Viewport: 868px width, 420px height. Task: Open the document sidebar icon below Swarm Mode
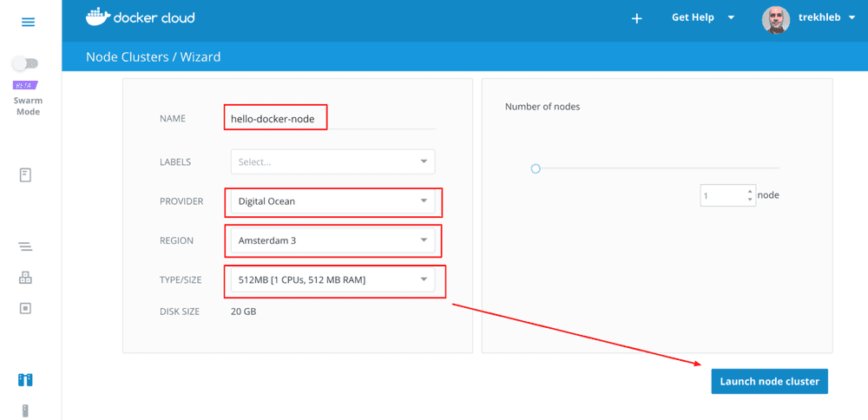(25, 175)
